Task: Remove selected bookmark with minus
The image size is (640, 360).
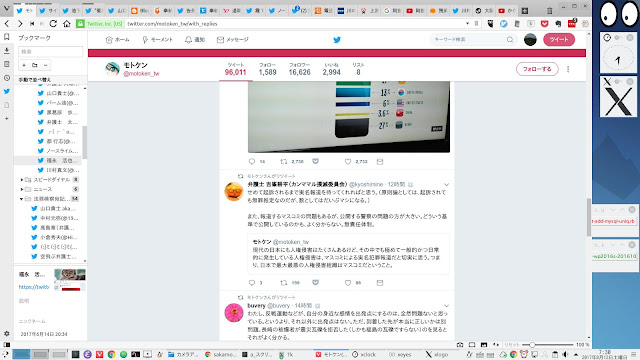Action: pyautogui.click(x=45, y=65)
